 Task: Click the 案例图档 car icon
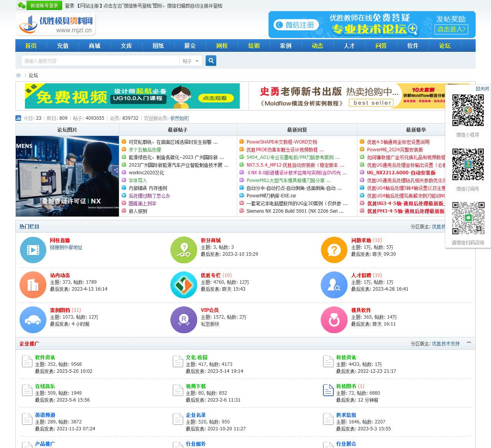(x=33, y=320)
